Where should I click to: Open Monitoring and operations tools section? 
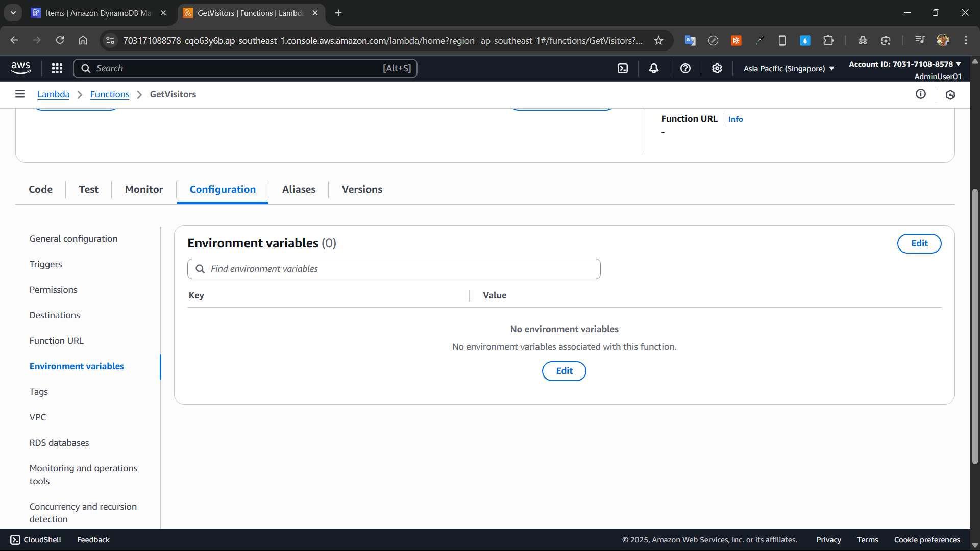(84, 474)
